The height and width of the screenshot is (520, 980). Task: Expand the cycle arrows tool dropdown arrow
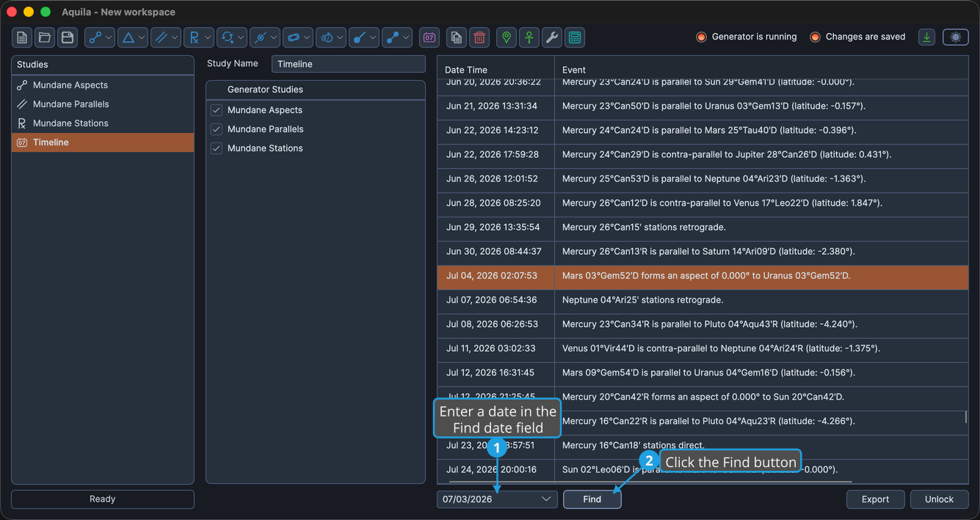[x=241, y=37]
